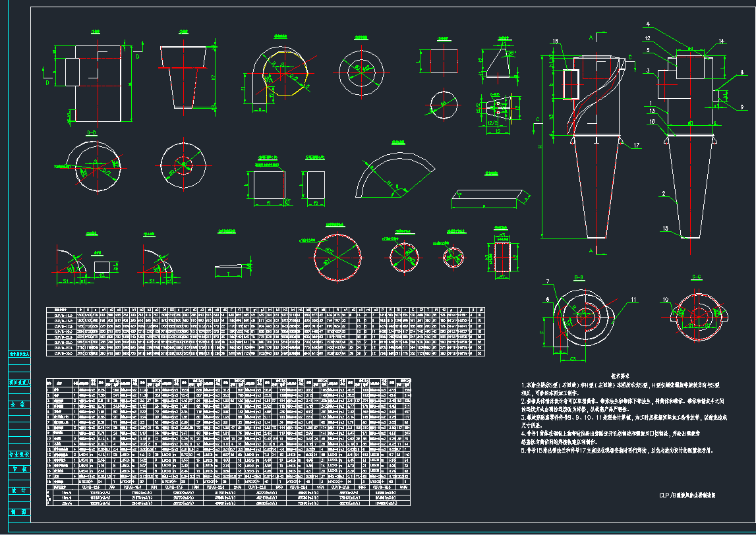Click the overall height dimension H
Screen dimensions: 756x535
[540, 146]
